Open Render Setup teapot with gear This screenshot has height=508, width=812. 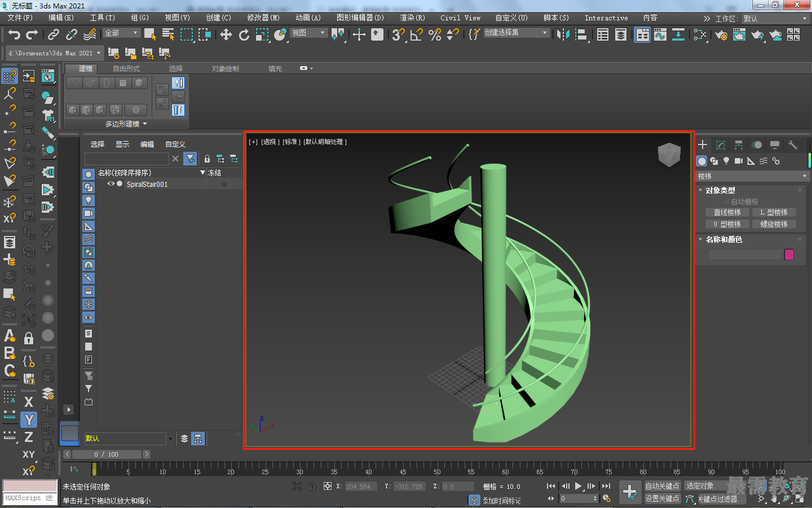721,34
